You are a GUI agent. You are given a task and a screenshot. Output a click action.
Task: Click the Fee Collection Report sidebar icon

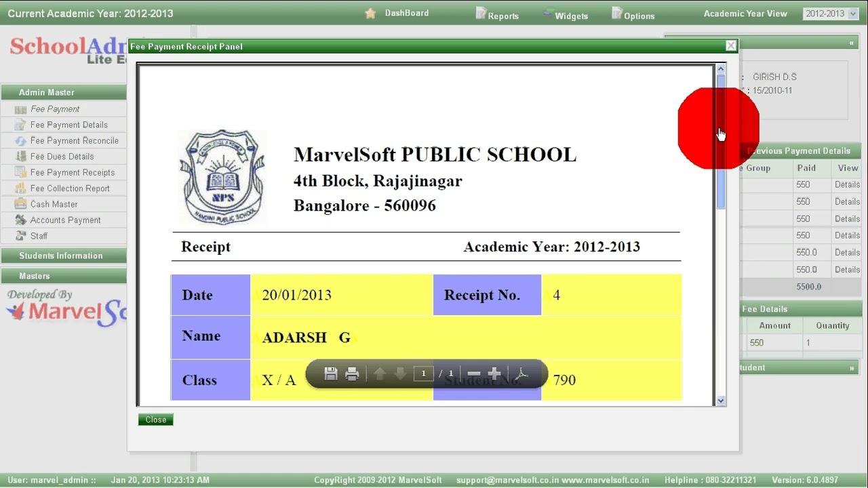coord(20,188)
